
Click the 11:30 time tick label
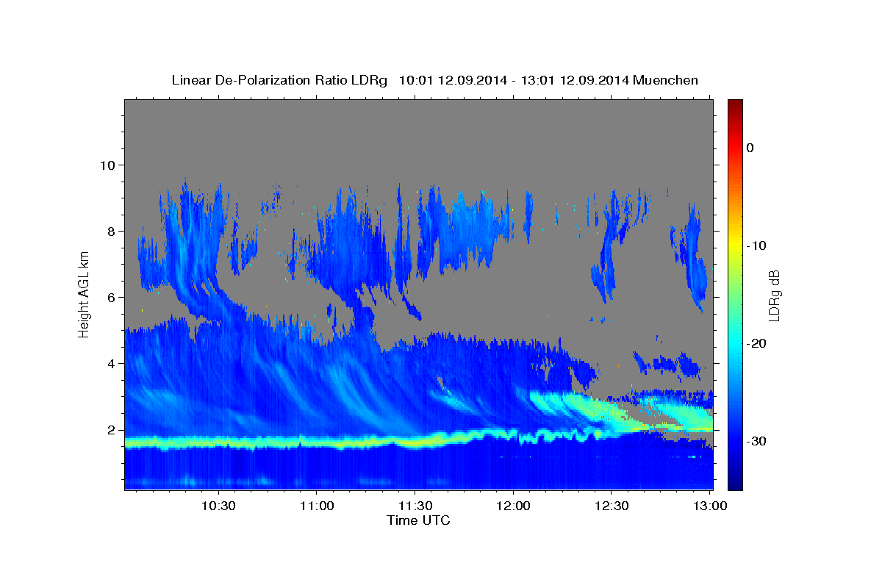pos(415,506)
